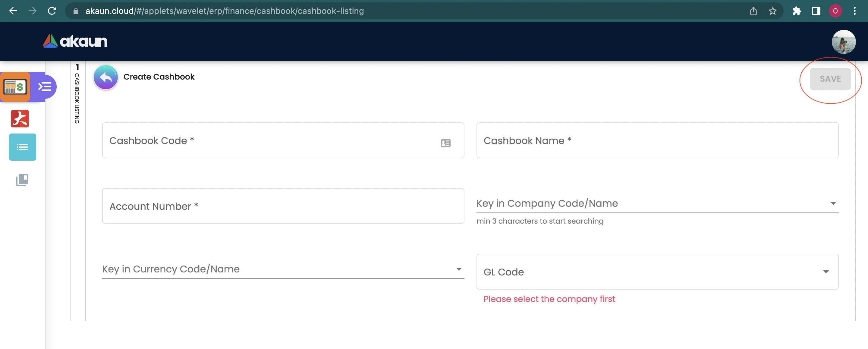Reload the page with browser refresh
Screen dimensions: 868x349
52,11
